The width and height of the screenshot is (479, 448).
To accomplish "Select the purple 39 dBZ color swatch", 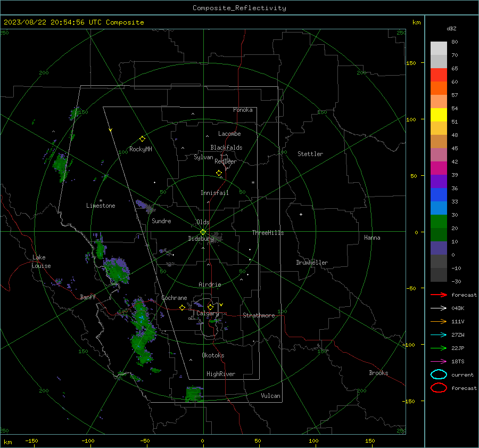I will click(x=439, y=181).
